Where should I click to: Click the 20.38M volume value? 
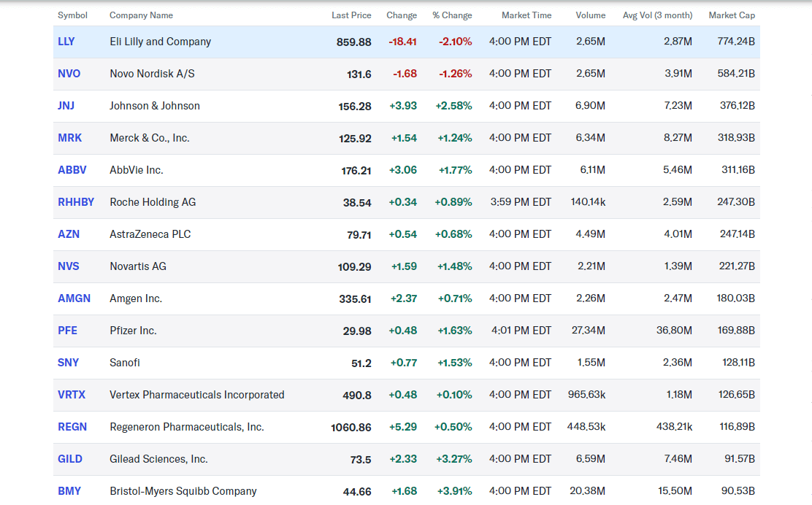point(587,490)
